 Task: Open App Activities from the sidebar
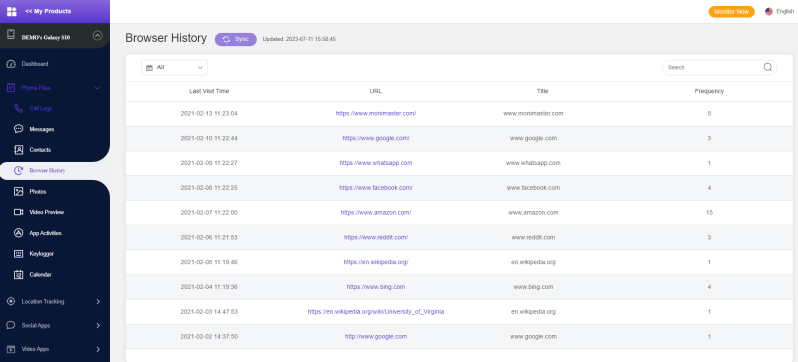45,233
